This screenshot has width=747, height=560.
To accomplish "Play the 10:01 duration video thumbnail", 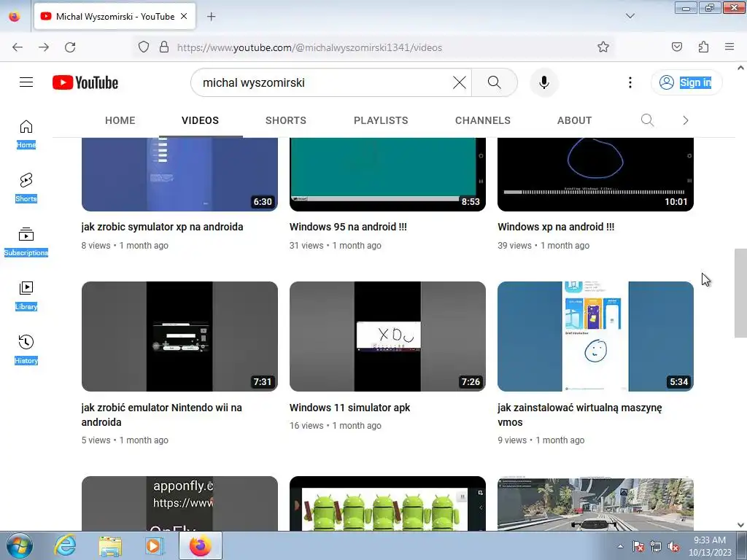I will (595, 174).
